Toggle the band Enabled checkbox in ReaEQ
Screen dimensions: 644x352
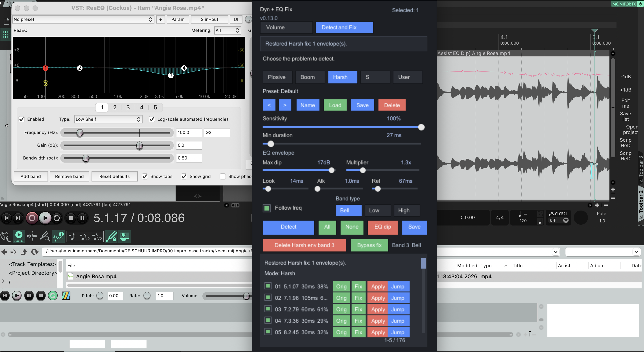[x=22, y=119]
